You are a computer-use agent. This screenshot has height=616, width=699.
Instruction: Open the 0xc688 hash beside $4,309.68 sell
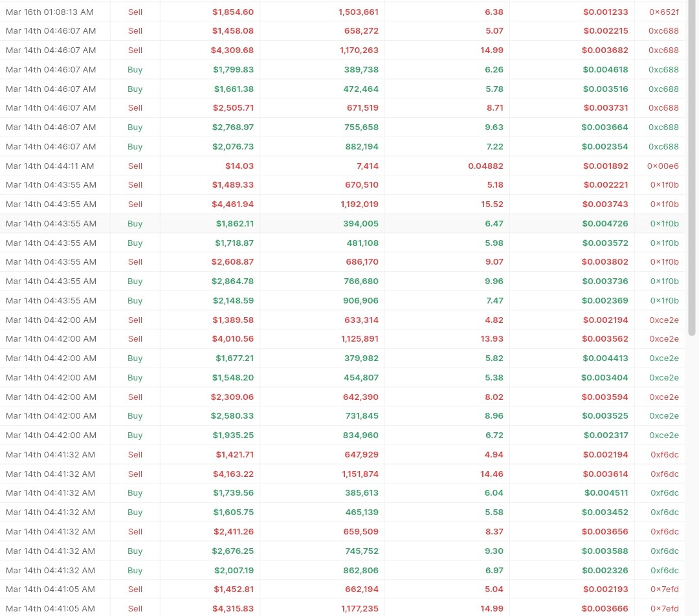[663, 50]
